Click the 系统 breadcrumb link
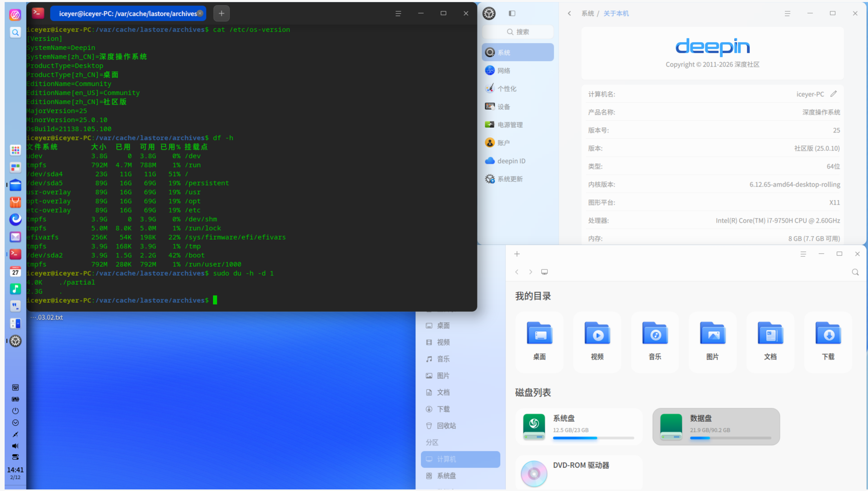868x491 pixels. (588, 13)
